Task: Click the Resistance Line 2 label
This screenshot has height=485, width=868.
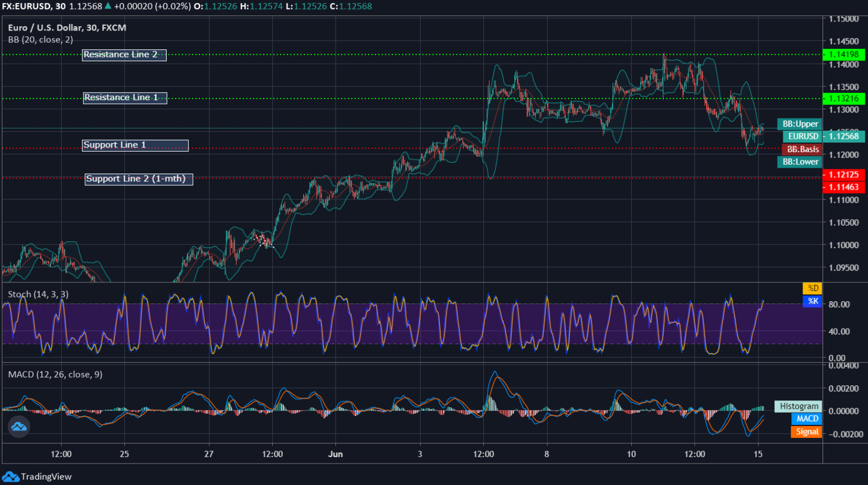Action: pyautogui.click(x=124, y=54)
